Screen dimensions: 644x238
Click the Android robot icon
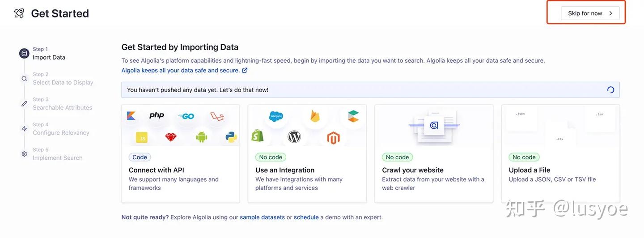202,137
